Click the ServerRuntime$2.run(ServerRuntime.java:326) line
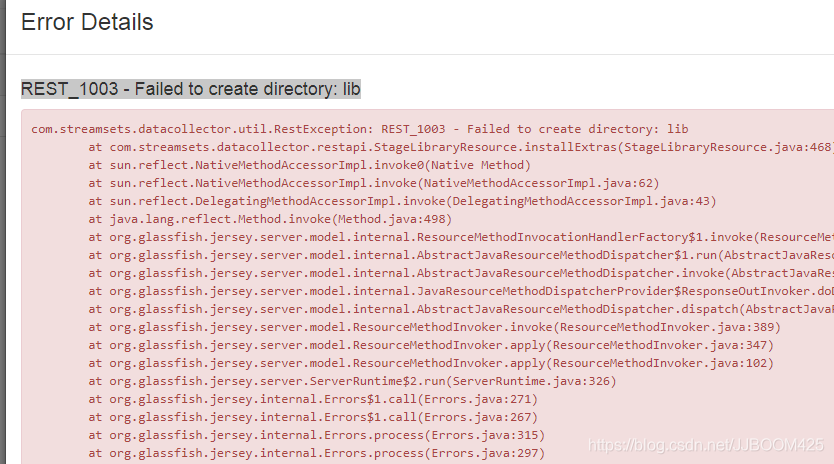The width and height of the screenshot is (834, 464). click(353, 382)
